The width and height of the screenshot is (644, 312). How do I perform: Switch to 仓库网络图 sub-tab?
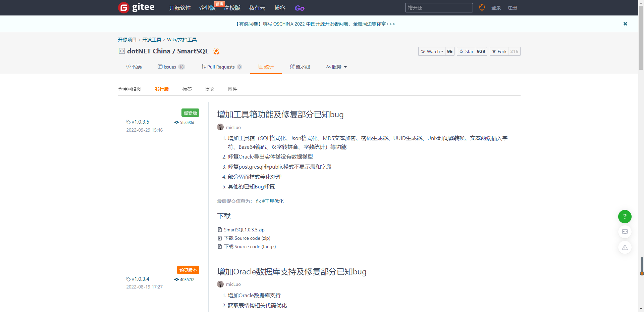click(x=130, y=89)
